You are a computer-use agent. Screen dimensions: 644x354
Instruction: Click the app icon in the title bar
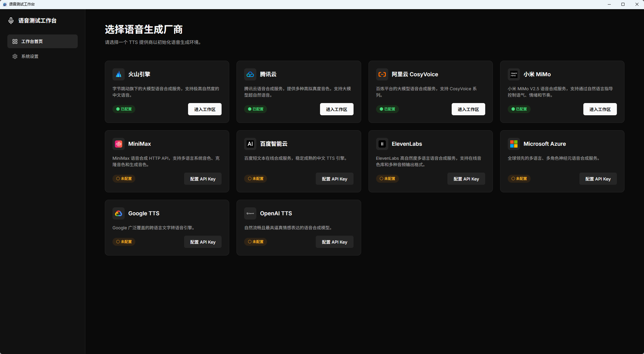5,4
